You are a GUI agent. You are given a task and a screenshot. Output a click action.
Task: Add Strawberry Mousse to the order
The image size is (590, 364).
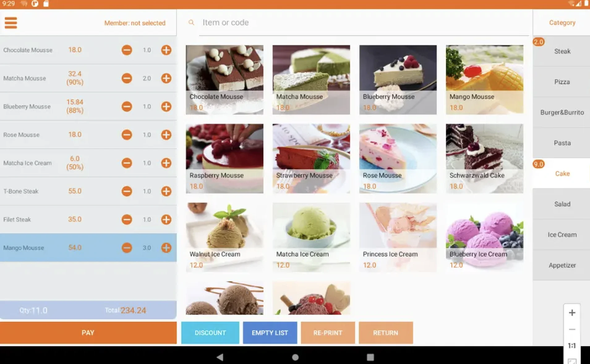coord(311,159)
